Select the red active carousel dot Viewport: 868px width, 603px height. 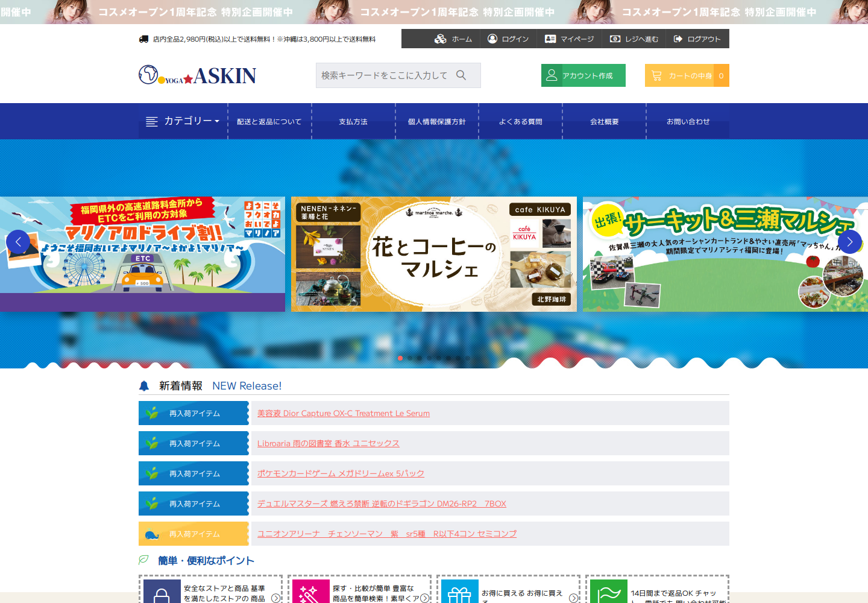click(400, 358)
